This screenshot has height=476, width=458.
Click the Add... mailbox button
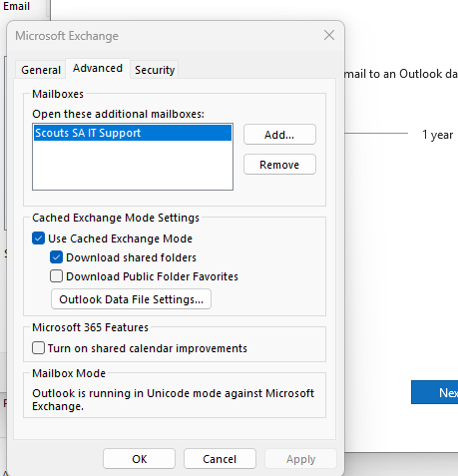point(279,135)
